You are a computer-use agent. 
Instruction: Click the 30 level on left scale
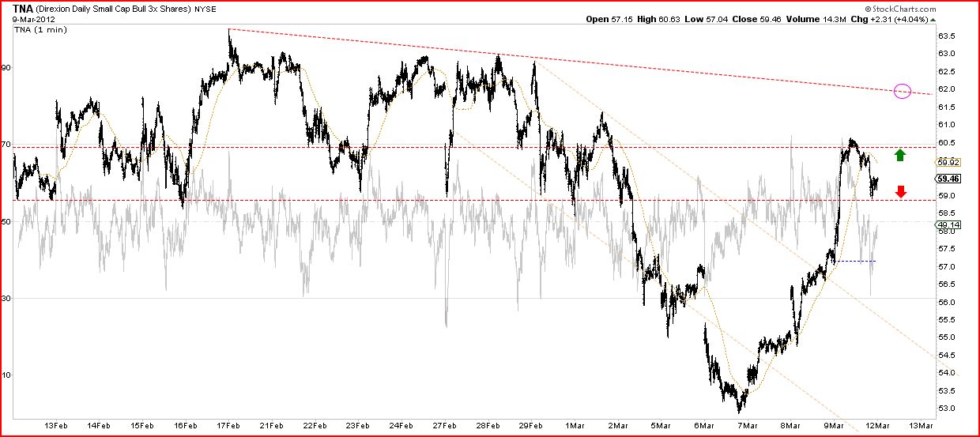(x=6, y=298)
